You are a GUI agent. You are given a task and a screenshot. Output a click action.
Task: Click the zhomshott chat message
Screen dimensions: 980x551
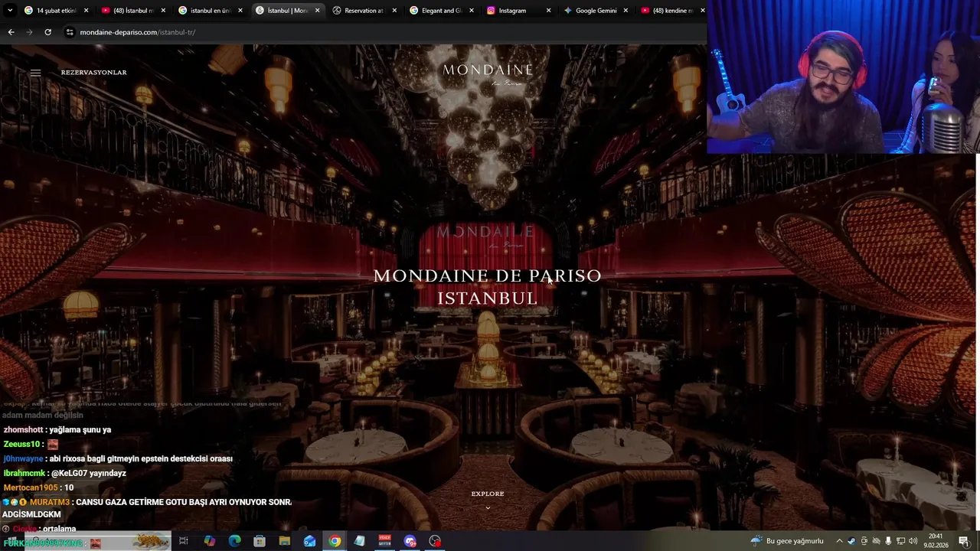[x=57, y=430]
